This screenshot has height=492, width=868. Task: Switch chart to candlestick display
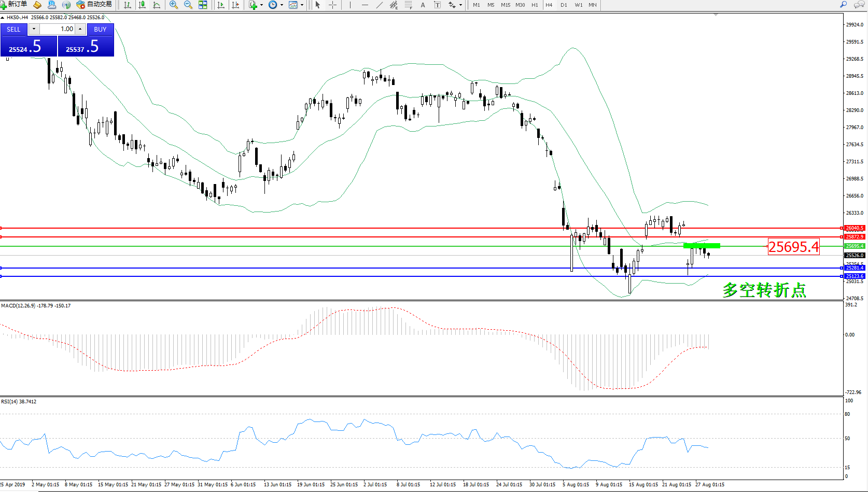tap(142, 5)
